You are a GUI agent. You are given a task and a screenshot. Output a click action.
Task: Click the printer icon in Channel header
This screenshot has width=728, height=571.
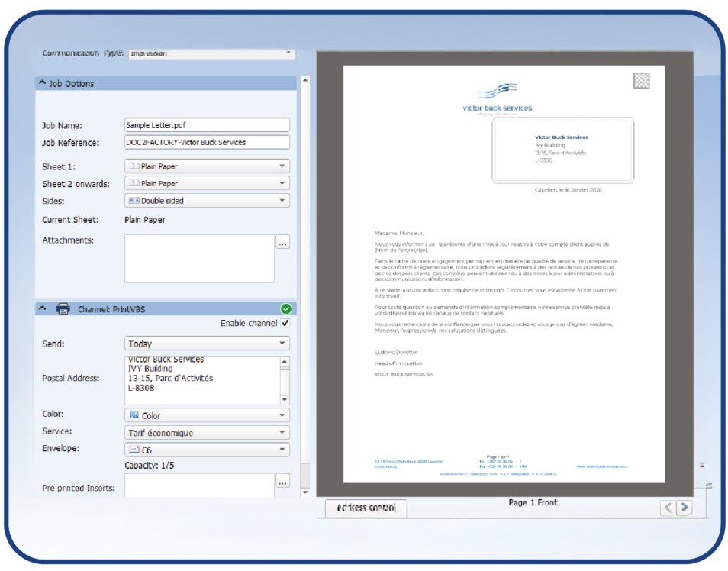pos(63,309)
